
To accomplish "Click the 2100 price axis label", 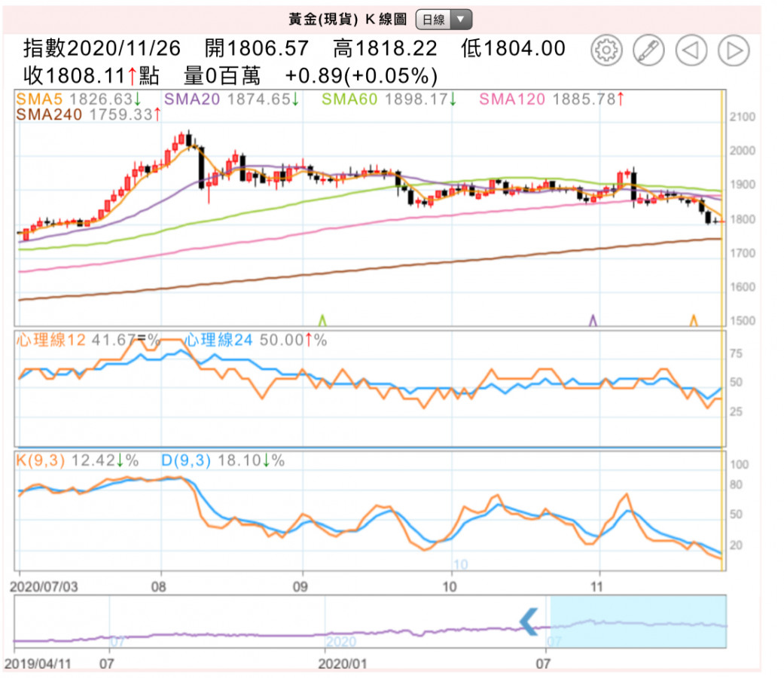I will tap(743, 117).
